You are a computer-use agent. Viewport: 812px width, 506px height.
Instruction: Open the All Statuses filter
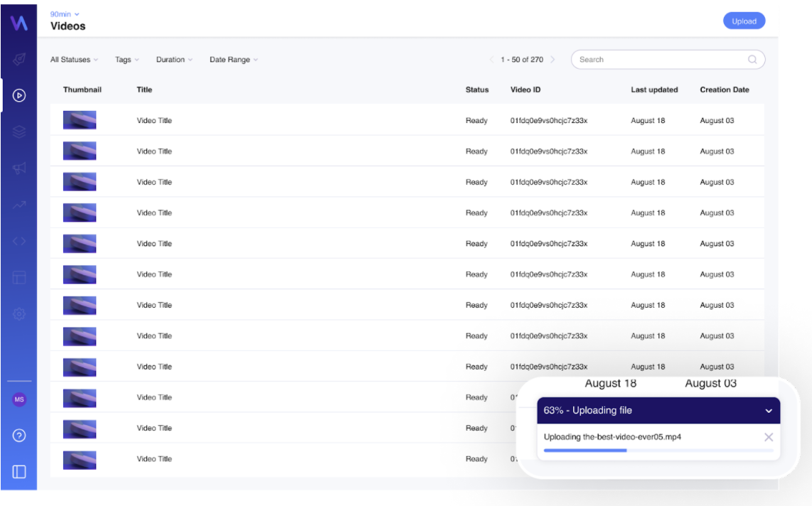click(74, 60)
